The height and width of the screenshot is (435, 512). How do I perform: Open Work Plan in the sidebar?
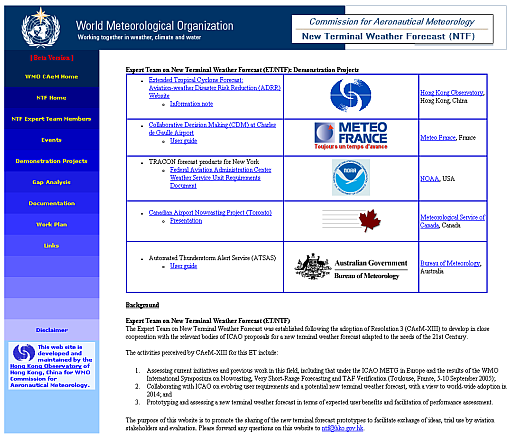[52, 225]
